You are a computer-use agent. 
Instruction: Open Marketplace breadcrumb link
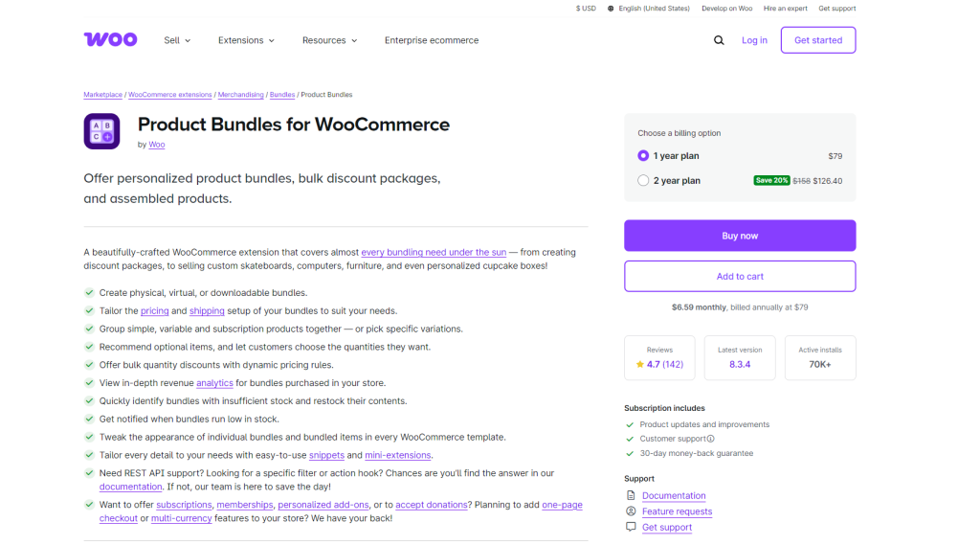[103, 95]
